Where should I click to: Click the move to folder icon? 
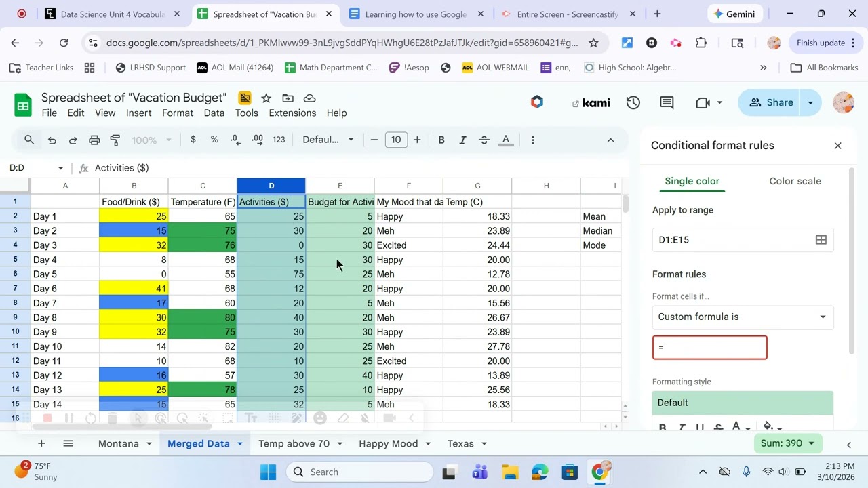(288, 98)
